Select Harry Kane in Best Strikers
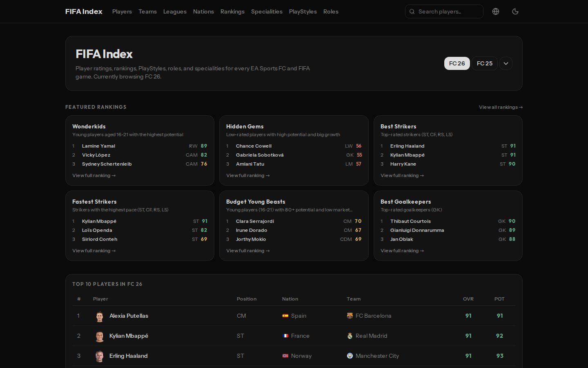This screenshot has height=368, width=588. tap(403, 164)
